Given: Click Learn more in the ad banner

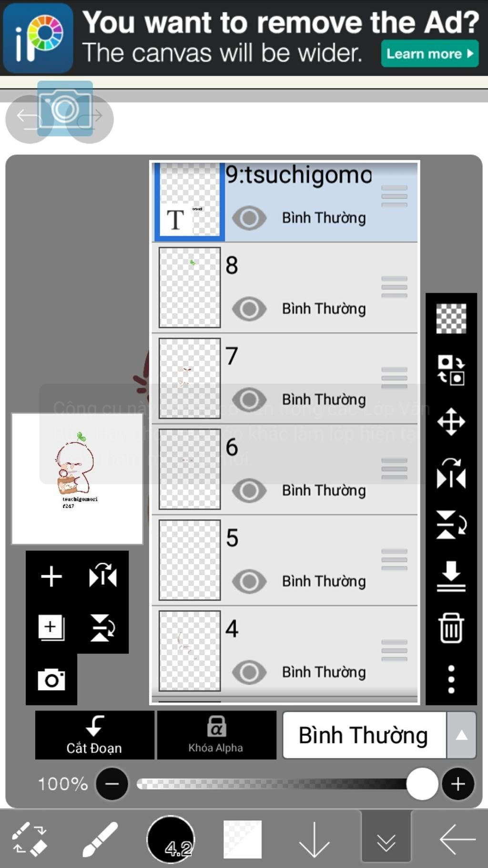Looking at the screenshot, I should pyautogui.click(x=429, y=53).
